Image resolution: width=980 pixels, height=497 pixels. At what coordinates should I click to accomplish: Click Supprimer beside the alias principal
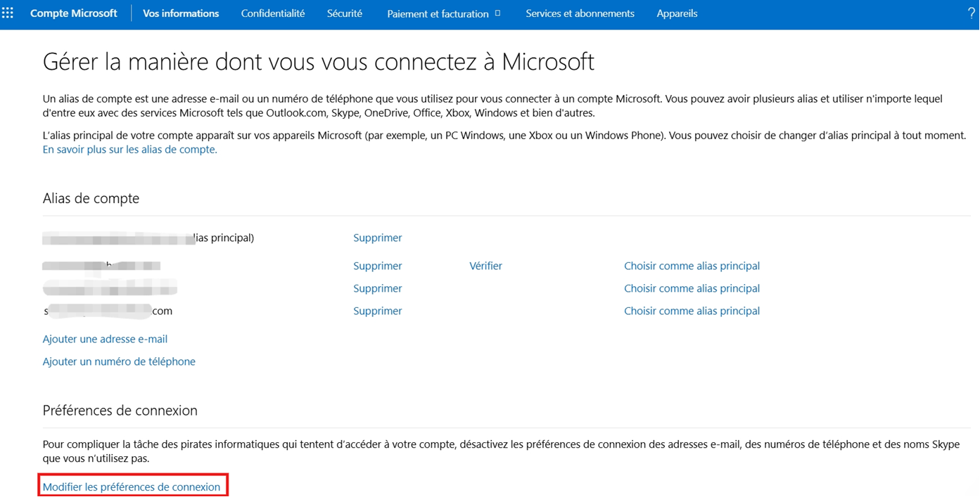point(378,238)
